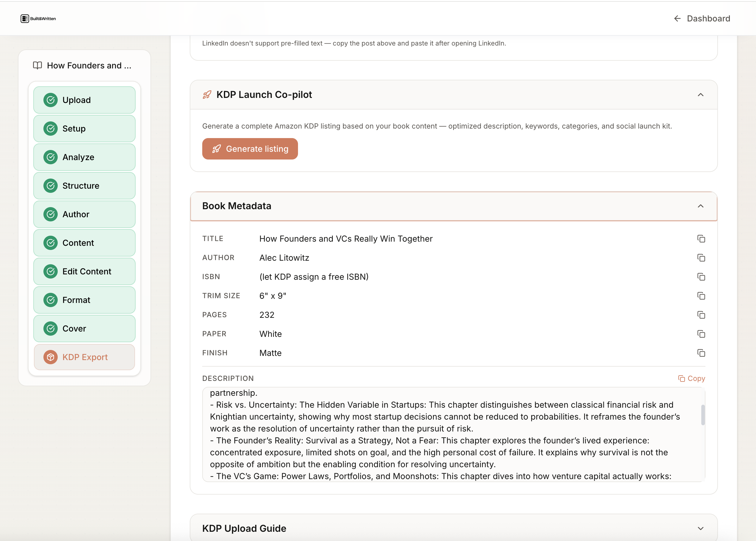The height and width of the screenshot is (541, 756).
Task: Select the KDP Export step
Action: [x=84, y=357]
